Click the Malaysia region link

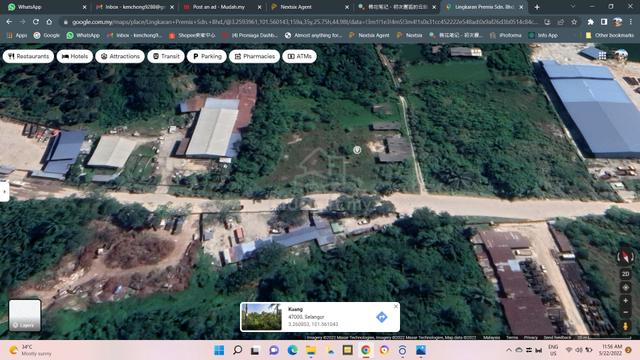491,338
